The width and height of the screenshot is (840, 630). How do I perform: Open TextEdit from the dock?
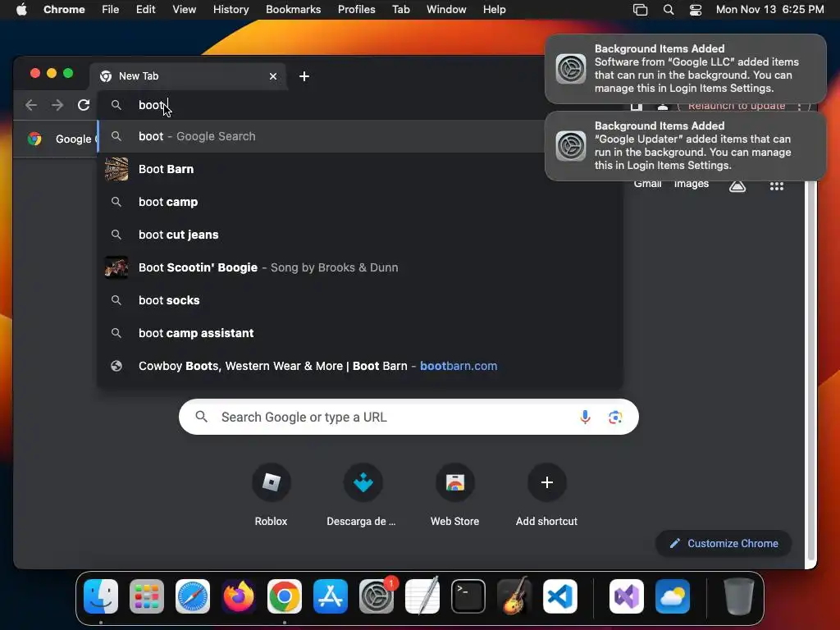click(422, 596)
